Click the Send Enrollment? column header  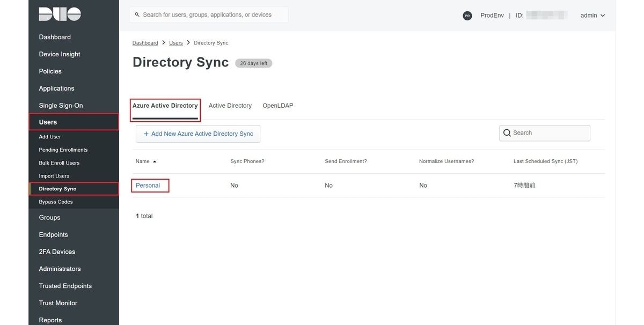coord(346,161)
